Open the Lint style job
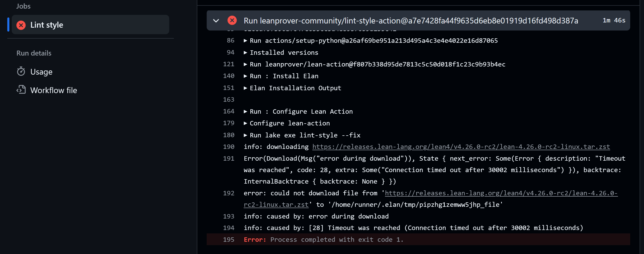Image resolution: width=644 pixels, height=254 pixels. pos(47,25)
